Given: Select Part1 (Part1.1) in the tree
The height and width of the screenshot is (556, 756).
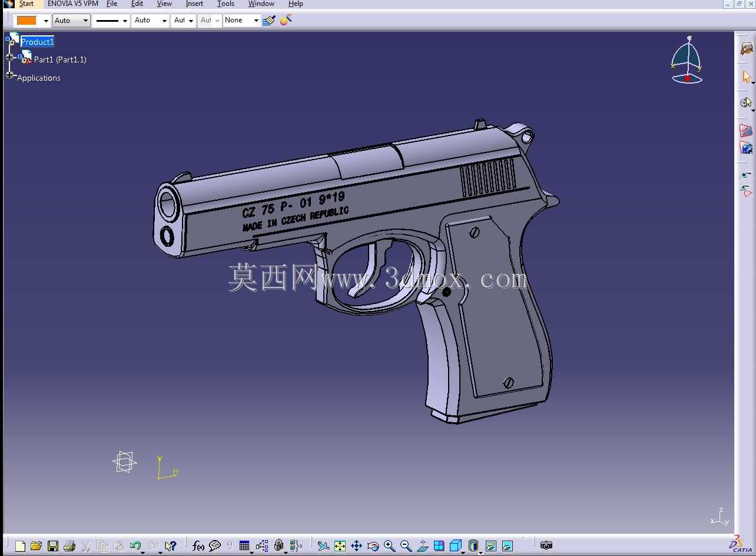Looking at the screenshot, I should (x=60, y=59).
